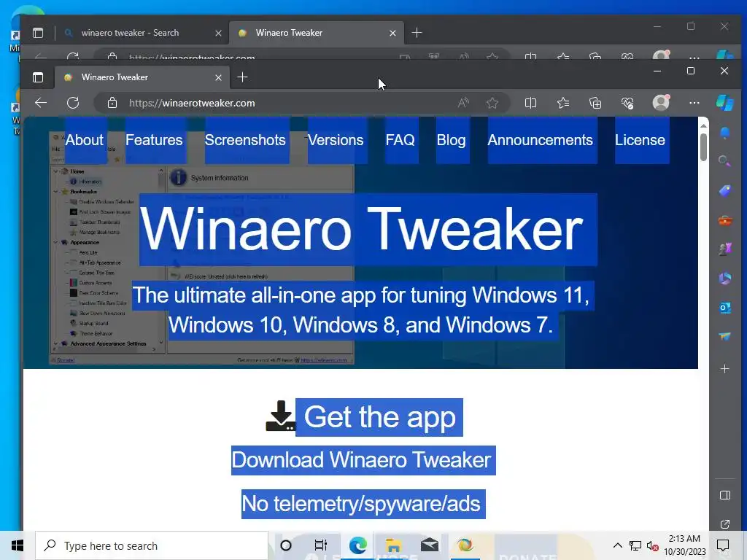The width and height of the screenshot is (747, 560).
Task: Open Collections in the front Edge toolbar
Action: (x=595, y=103)
